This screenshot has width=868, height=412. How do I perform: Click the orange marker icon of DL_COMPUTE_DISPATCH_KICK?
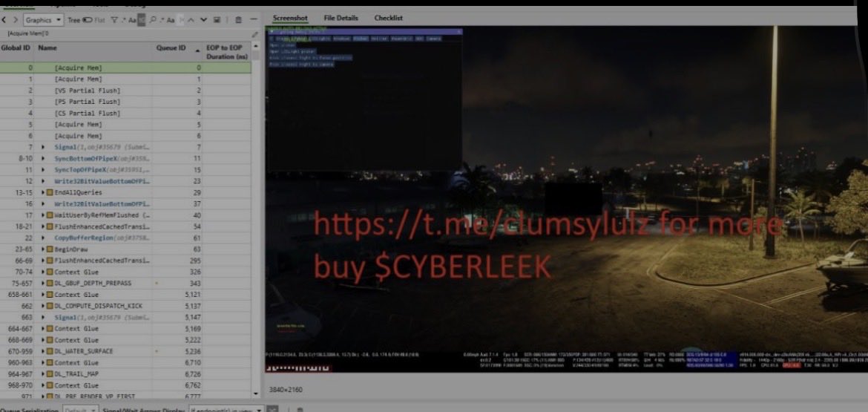[x=50, y=307]
